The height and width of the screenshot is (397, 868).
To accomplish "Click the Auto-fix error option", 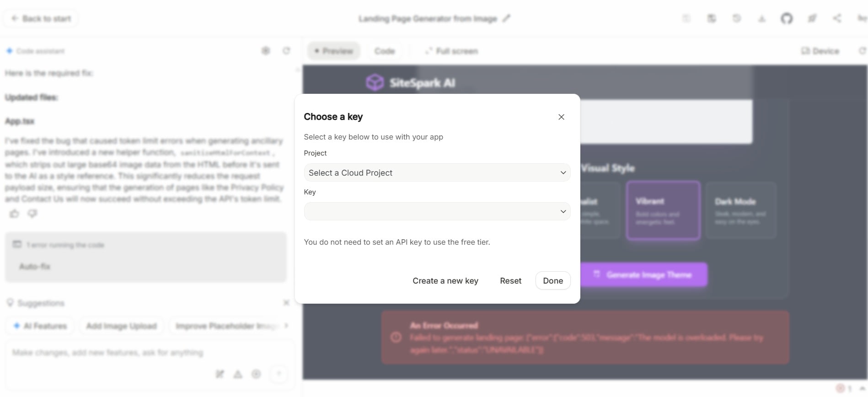I will point(35,267).
